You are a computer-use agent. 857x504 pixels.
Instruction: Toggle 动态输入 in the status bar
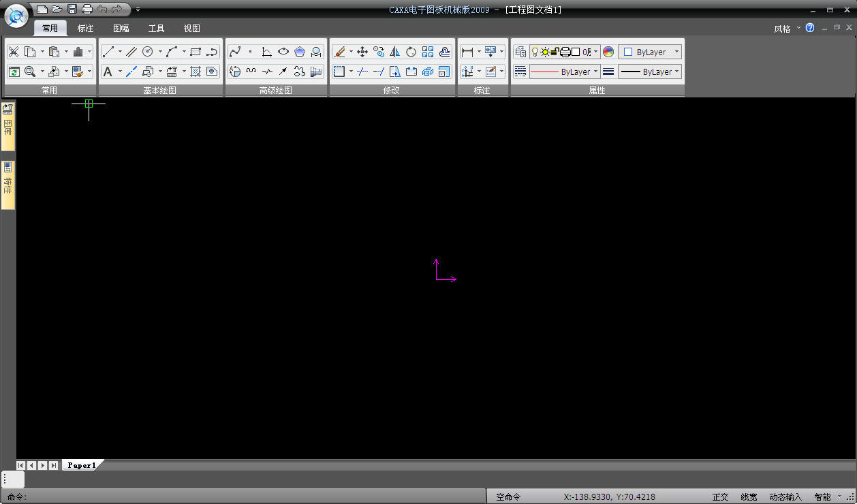pyautogui.click(x=785, y=497)
